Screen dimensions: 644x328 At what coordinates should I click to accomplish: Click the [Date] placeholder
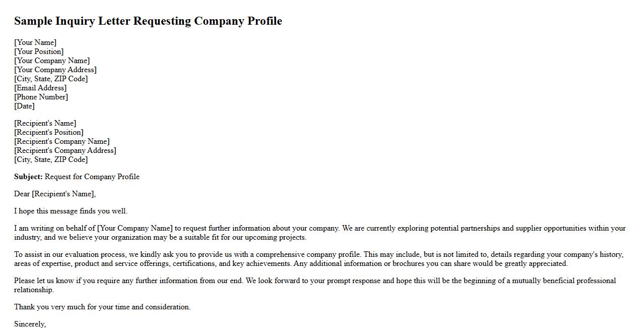tap(24, 106)
